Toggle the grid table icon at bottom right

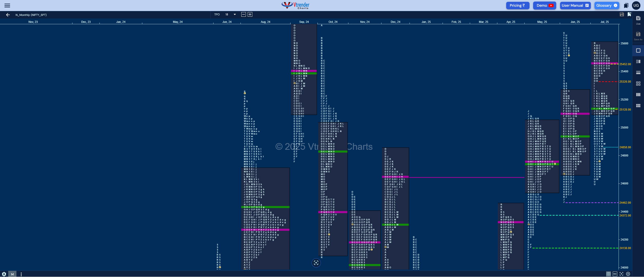(608, 274)
